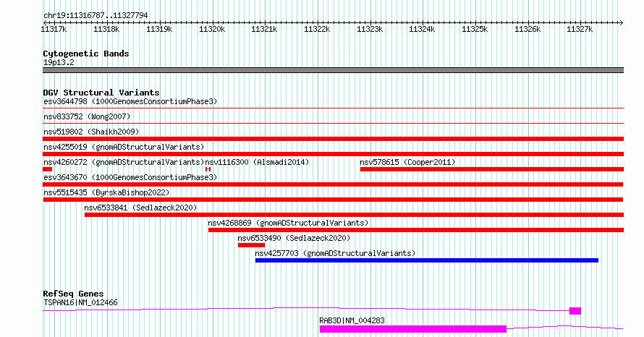Click the RAB3D|NM_004283 gene label

[352, 320]
